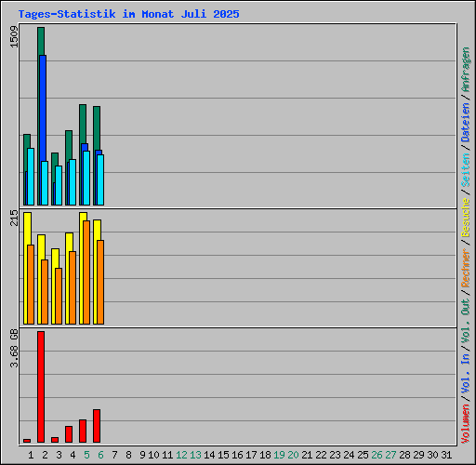Viewport: 476px width, 465px height.
Task: Click the 215 y-axis value
Action: 14,218
